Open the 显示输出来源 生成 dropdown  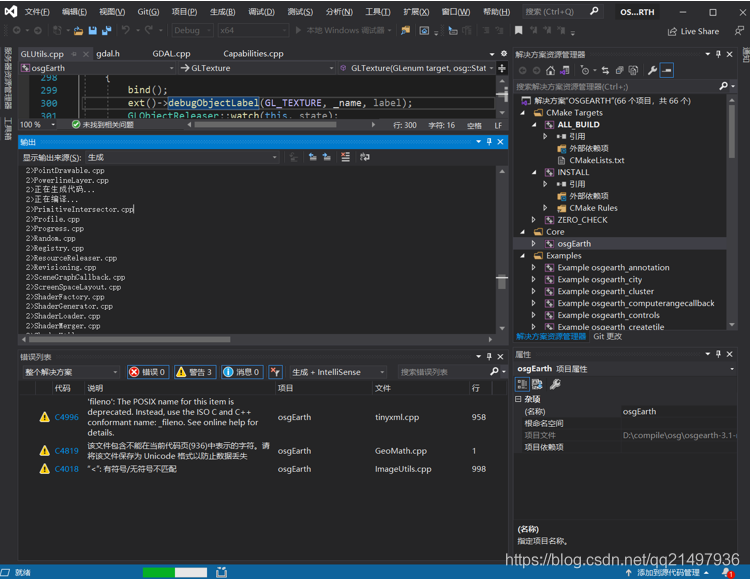coord(182,157)
